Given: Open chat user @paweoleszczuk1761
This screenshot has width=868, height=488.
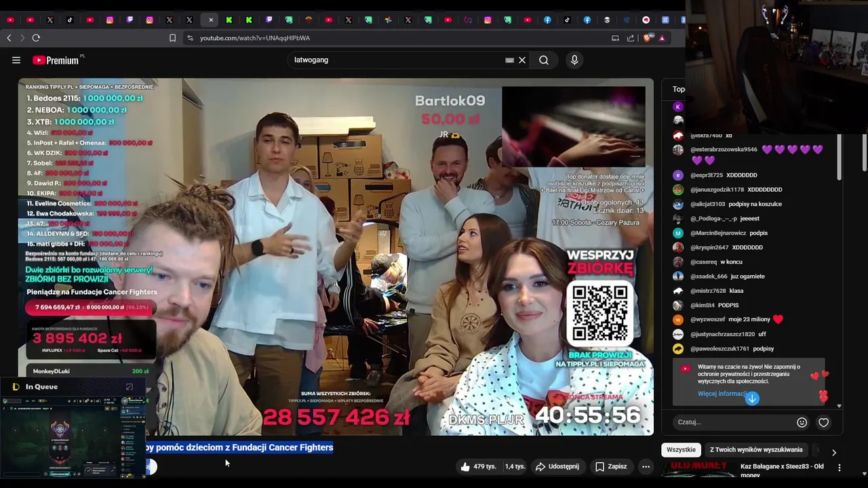Looking at the screenshot, I should pos(719,349).
